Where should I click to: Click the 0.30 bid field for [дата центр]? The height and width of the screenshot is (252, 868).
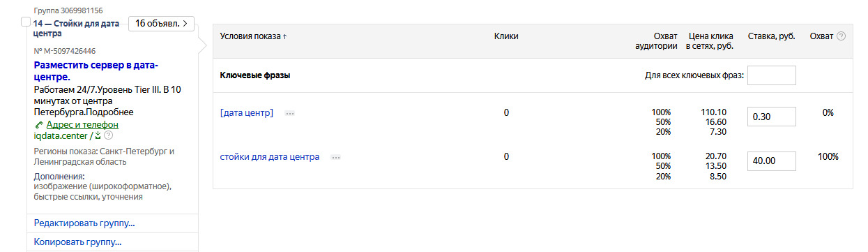coord(772,117)
